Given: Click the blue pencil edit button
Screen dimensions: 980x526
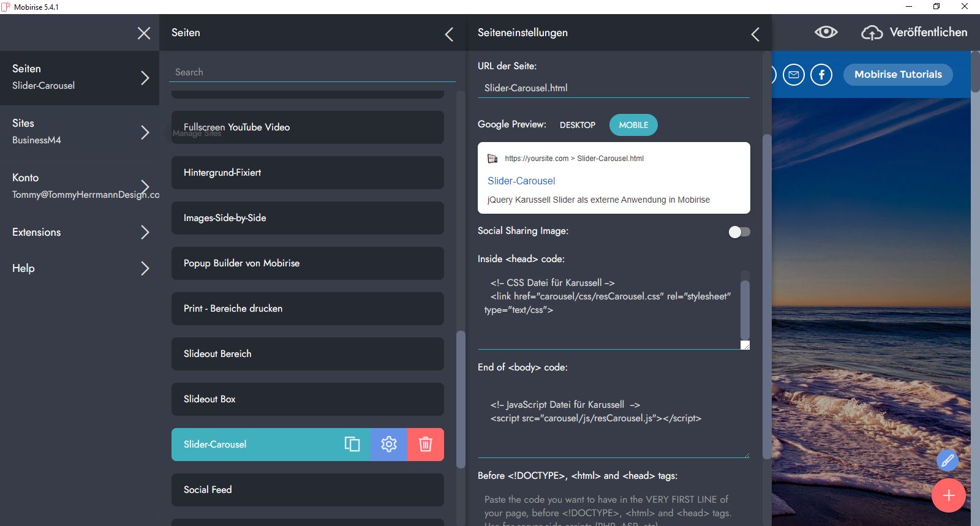Looking at the screenshot, I should coord(947,460).
